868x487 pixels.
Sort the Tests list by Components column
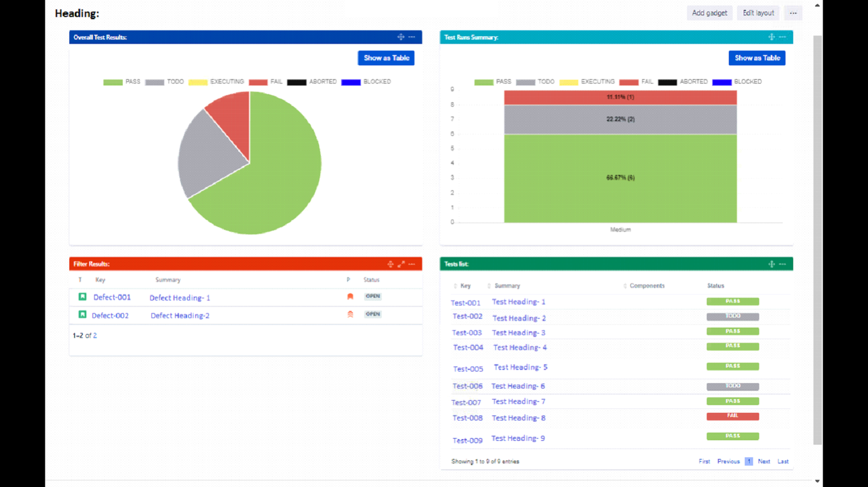[x=646, y=286]
